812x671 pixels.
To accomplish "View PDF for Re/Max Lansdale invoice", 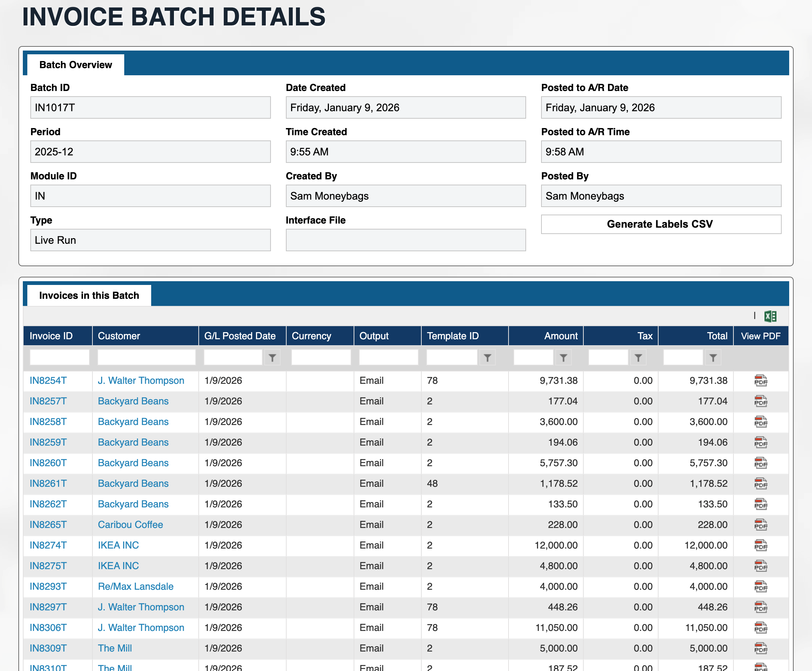I will tap(760, 587).
